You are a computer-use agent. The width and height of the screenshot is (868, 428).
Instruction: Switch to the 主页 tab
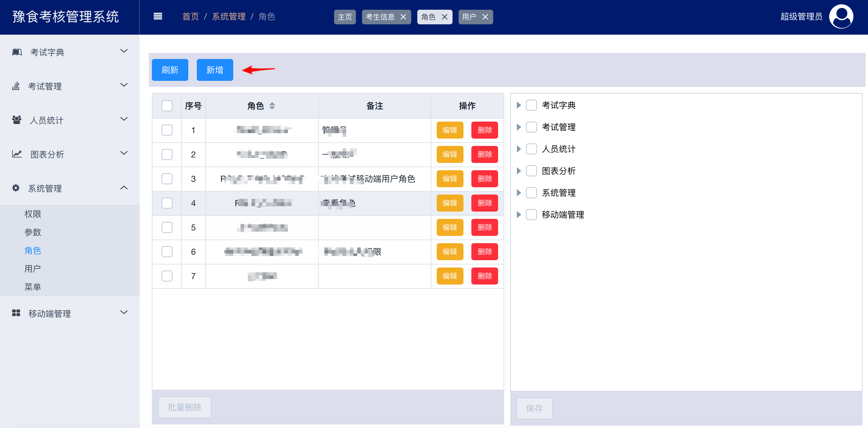(x=345, y=17)
